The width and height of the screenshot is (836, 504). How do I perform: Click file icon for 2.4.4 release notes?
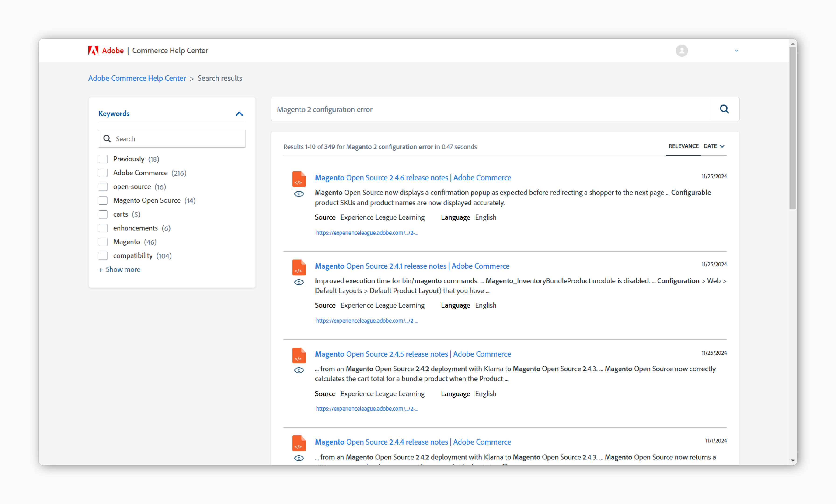tap(299, 443)
